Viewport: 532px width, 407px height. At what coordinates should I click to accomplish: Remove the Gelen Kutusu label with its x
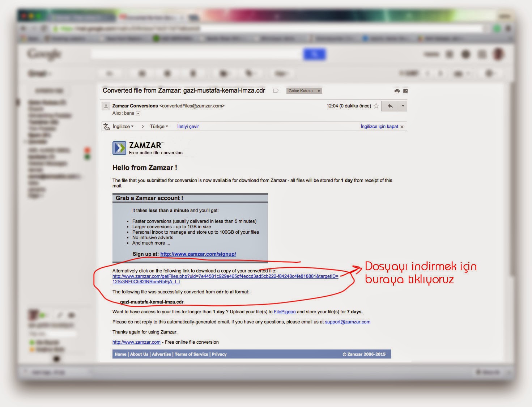[x=319, y=91]
